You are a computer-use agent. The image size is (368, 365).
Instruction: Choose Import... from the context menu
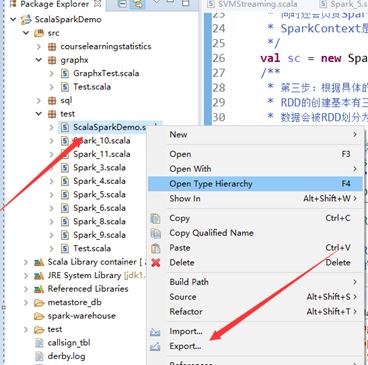click(255, 331)
